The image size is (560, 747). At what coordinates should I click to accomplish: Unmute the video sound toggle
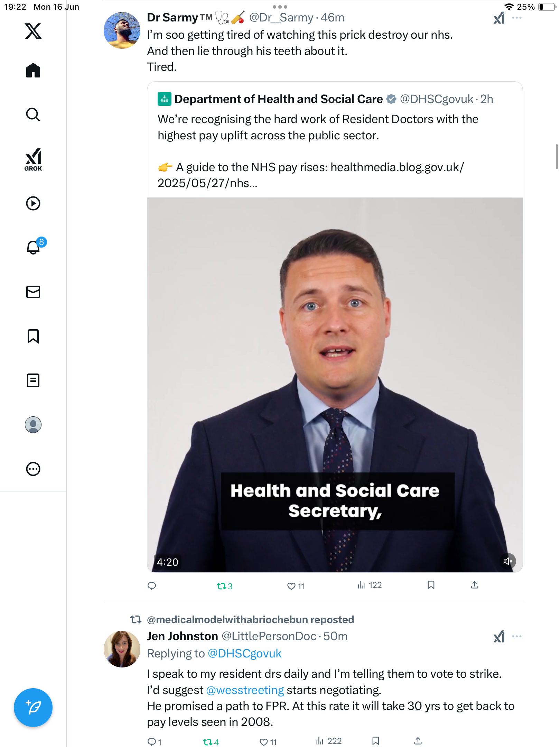[508, 561]
